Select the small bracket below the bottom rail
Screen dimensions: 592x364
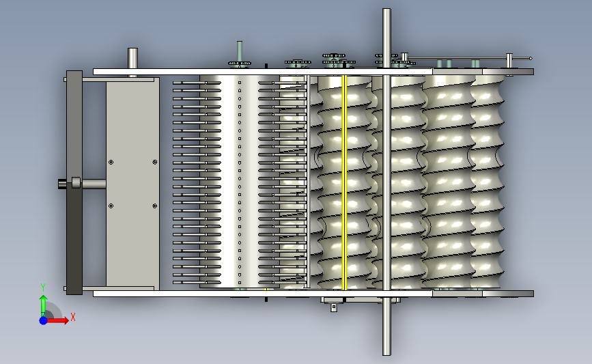pos(334,308)
